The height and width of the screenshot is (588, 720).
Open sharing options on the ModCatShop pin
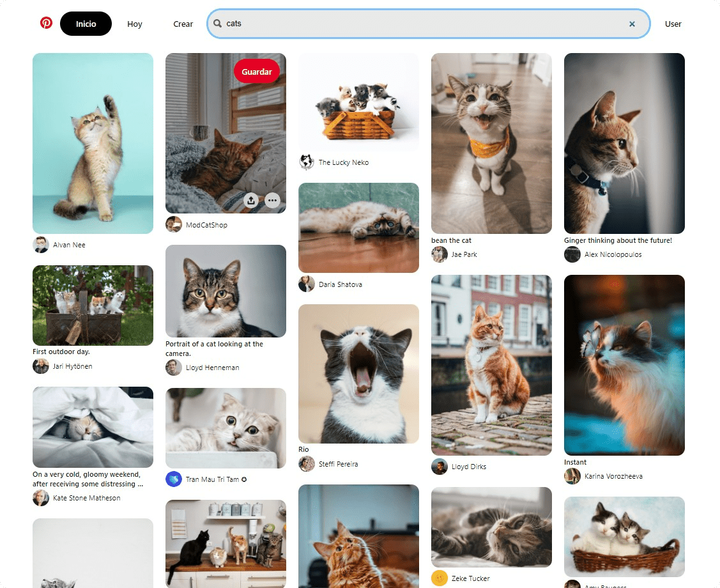251,200
